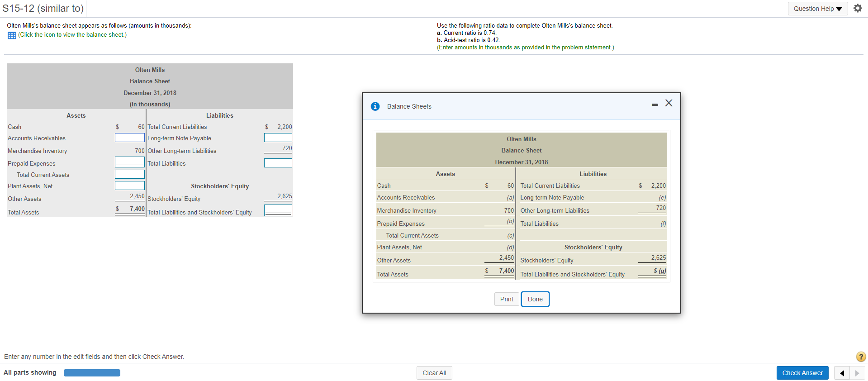Click the '(e)' placeholder in dialog
This screenshot has height=381, width=868.
[x=662, y=198]
